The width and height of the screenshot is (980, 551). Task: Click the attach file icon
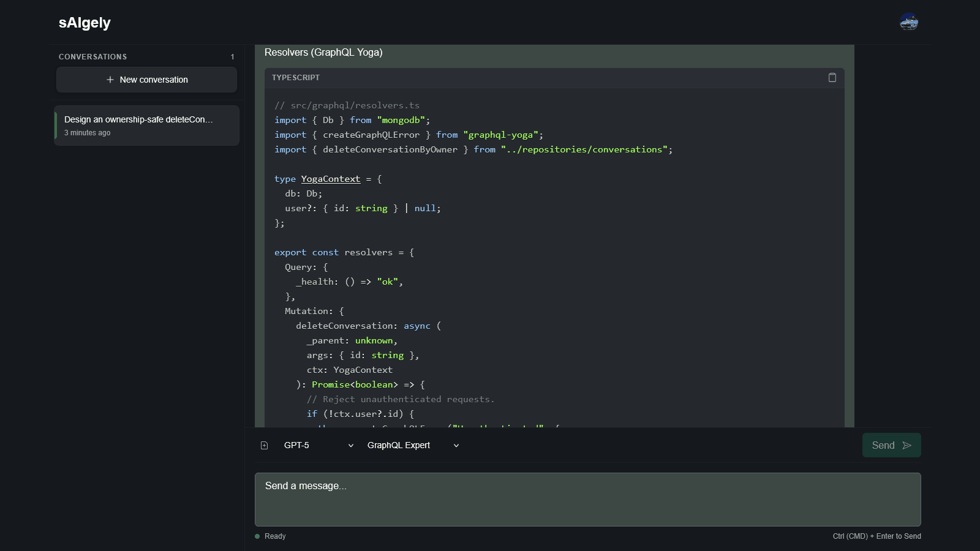click(x=265, y=446)
